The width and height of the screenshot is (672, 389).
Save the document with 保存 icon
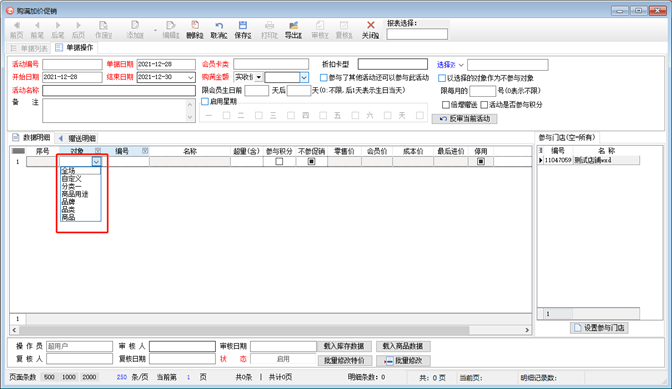(x=243, y=25)
